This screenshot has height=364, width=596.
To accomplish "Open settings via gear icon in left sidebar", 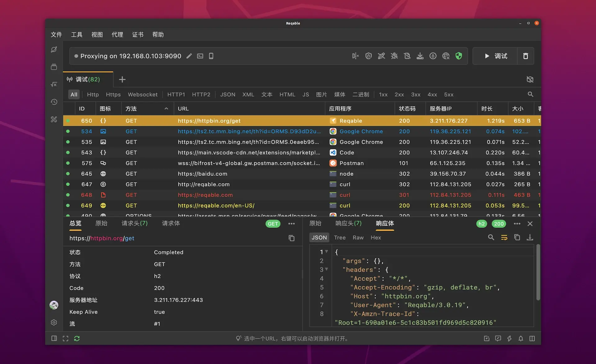I will point(54,322).
